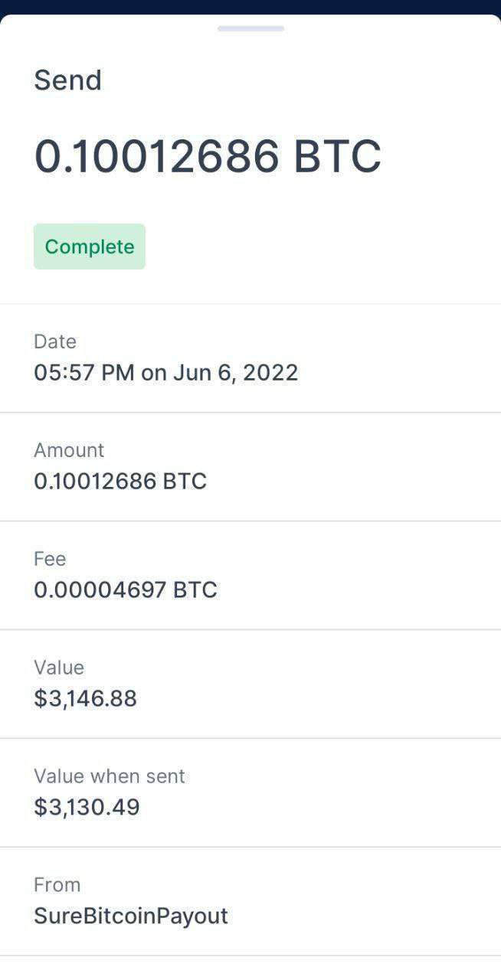Select the 0.00004697 fee number
The width and height of the screenshot is (501, 980).
tap(100, 590)
